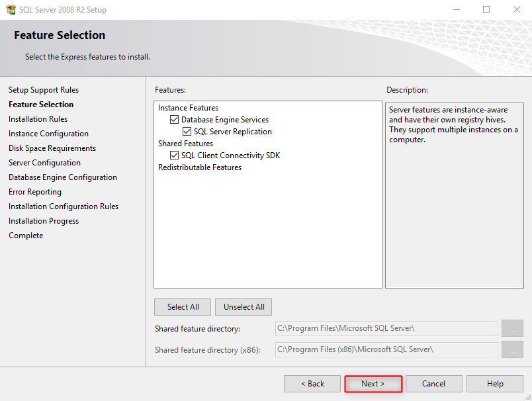
Task: Click Installation Rules step in sidebar
Action: point(38,119)
